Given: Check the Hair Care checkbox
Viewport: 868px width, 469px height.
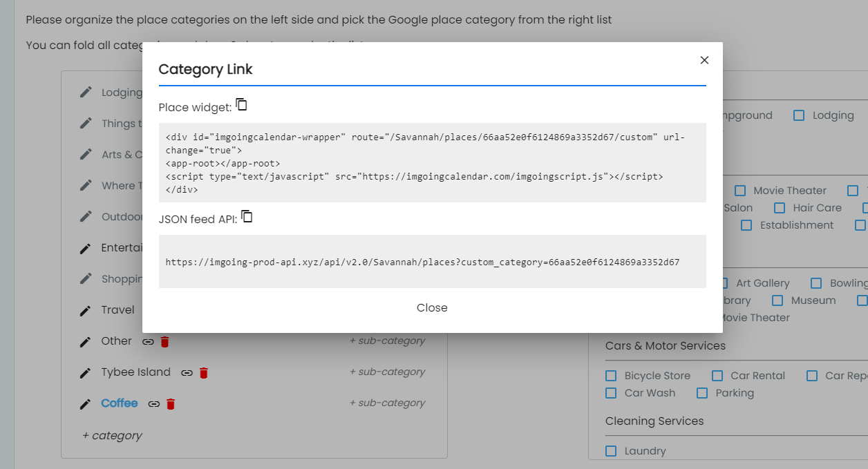Looking at the screenshot, I should [780, 208].
